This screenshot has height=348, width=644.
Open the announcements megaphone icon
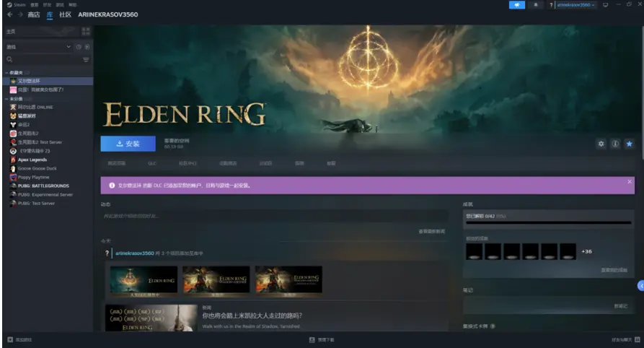click(x=516, y=5)
